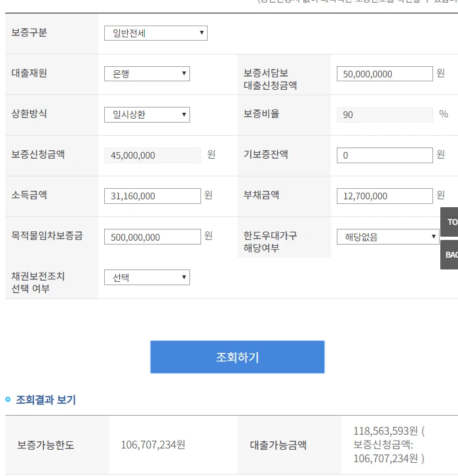The width and height of the screenshot is (458, 476).
Task: Click the 보증가능한도 result label
Action: pyautogui.click(x=45, y=445)
